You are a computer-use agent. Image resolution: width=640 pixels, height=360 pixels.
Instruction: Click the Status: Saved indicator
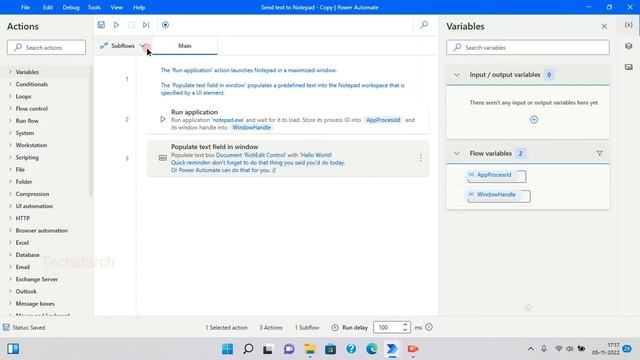24,327
